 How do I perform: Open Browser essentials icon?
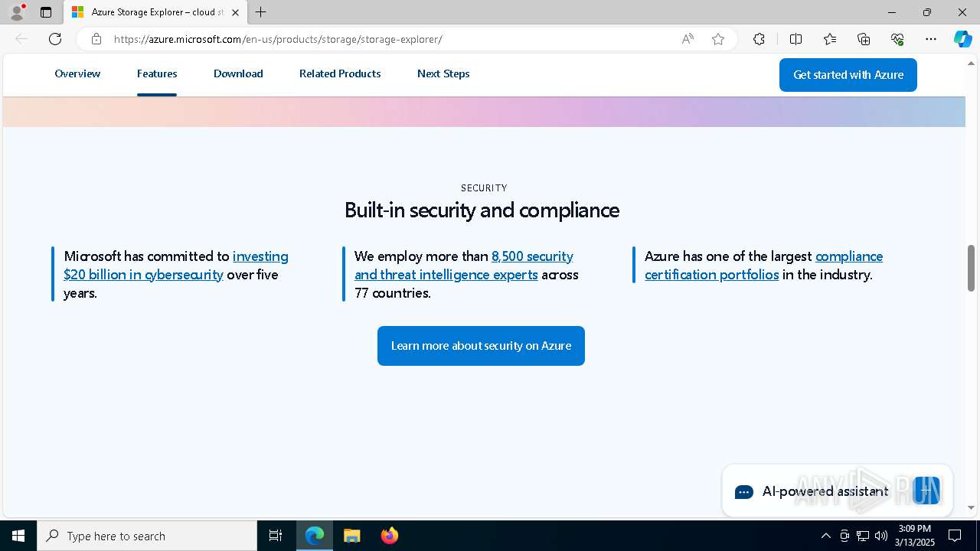pyautogui.click(x=897, y=39)
